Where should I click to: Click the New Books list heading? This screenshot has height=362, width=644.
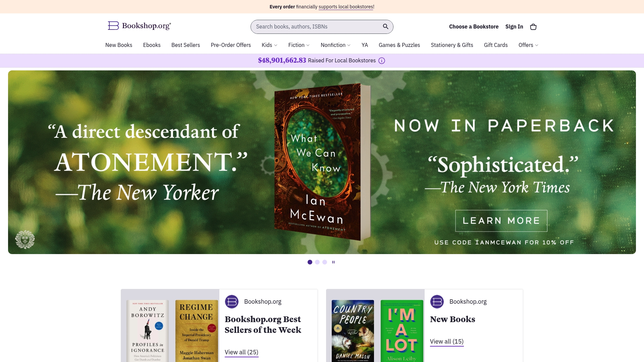[x=452, y=319]
